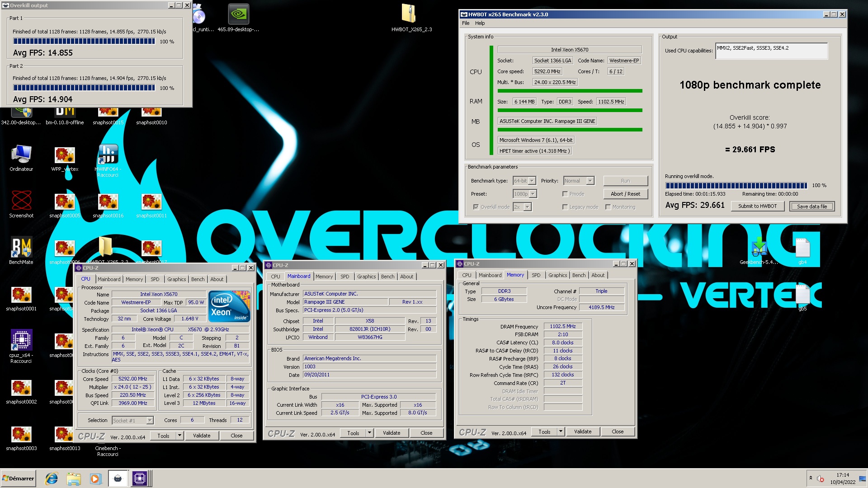Switch to SPD tab in left CPU-Z window

point(155,279)
